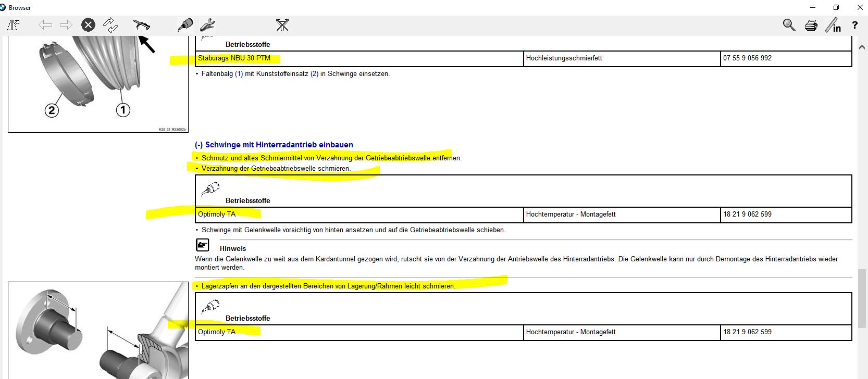The width and height of the screenshot is (868, 379).
Task: Select '18 21 9 062 599' under Lagerzapfen step
Action: tap(747, 332)
